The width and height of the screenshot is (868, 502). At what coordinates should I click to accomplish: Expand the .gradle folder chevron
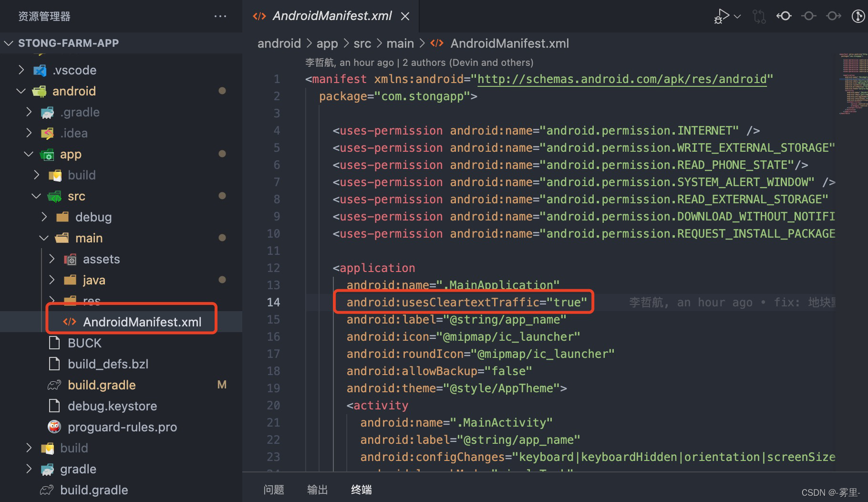29,112
